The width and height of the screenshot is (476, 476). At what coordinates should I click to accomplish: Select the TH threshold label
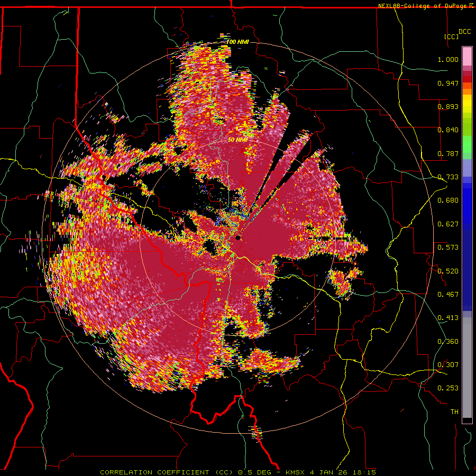point(454,412)
